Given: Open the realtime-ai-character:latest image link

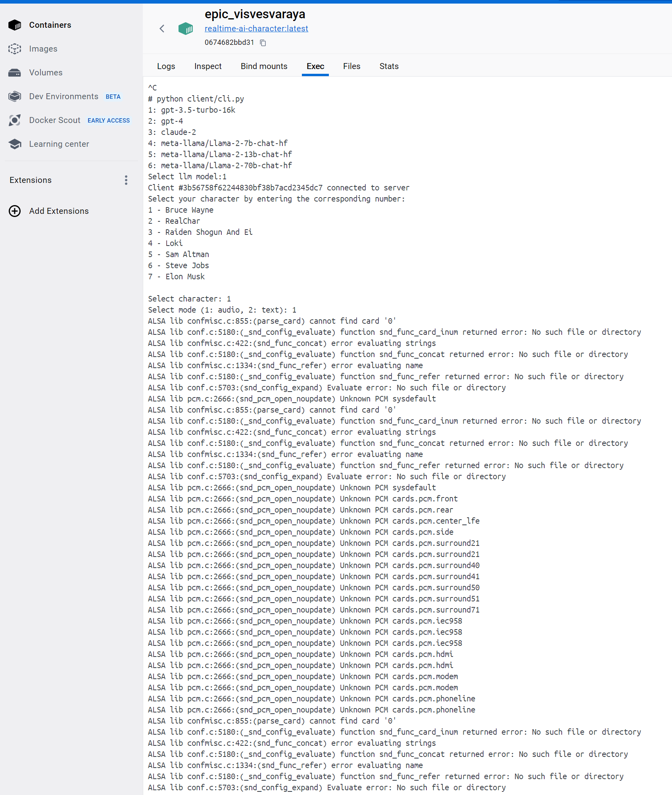Looking at the screenshot, I should (x=256, y=29).
